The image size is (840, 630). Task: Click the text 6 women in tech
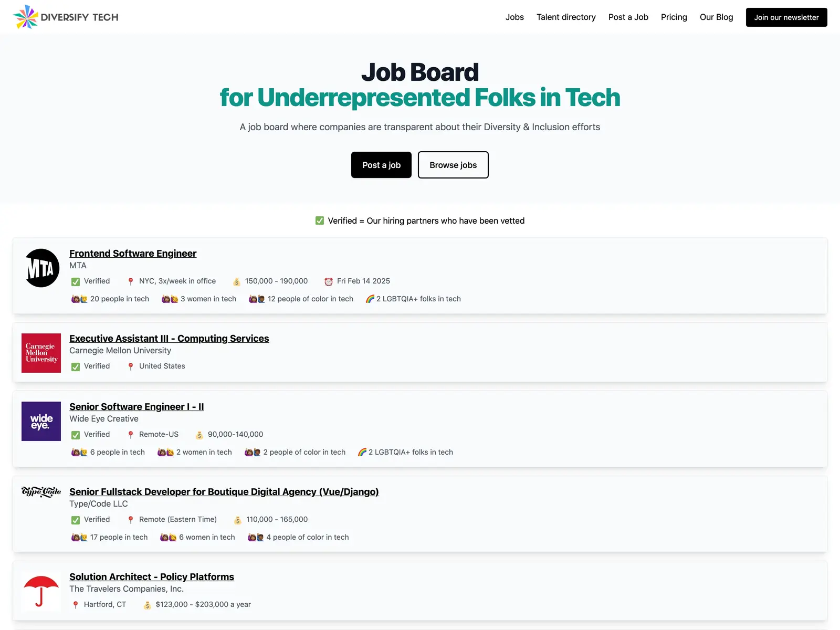(x=207, y=538)
